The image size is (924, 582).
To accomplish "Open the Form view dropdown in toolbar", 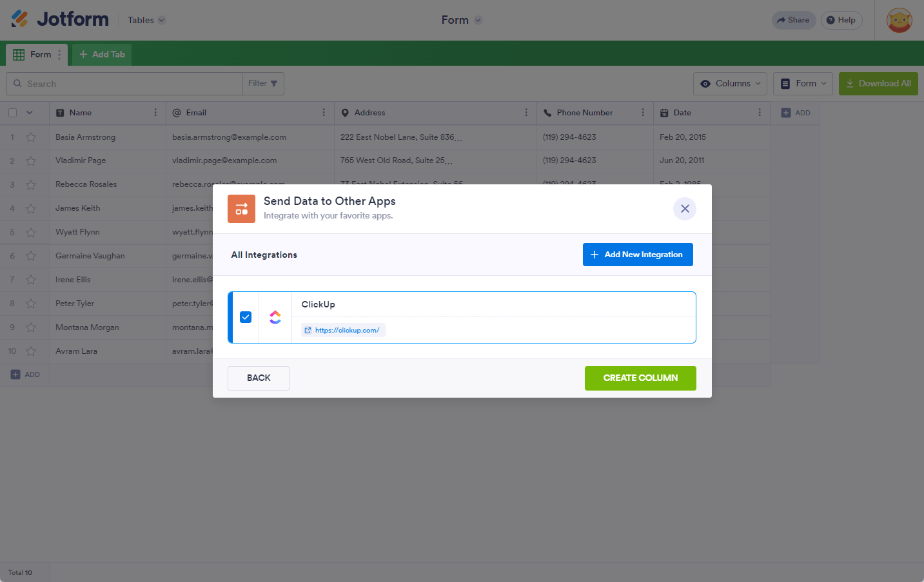I will point(803,84).
